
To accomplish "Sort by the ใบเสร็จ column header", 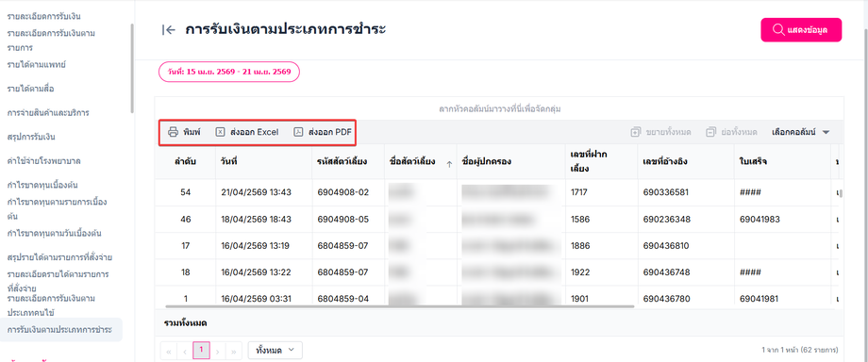I will tap(781, 161).
